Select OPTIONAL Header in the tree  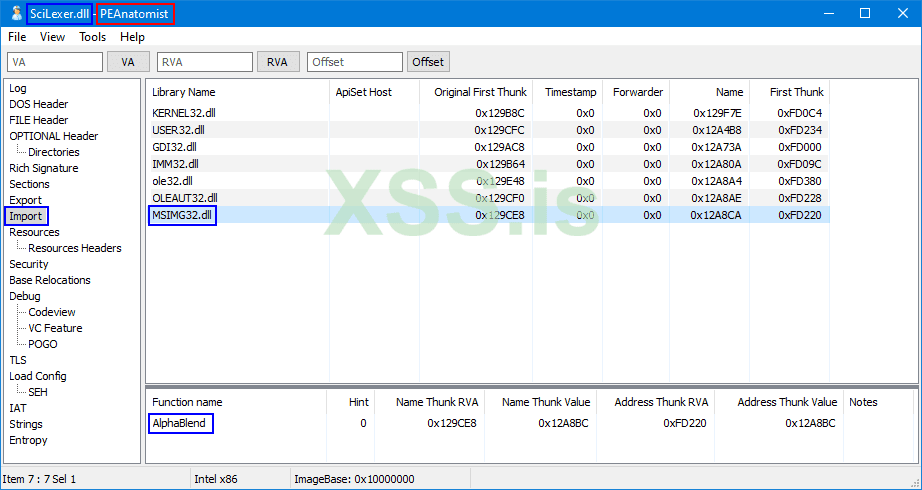(x=54, y=136)
